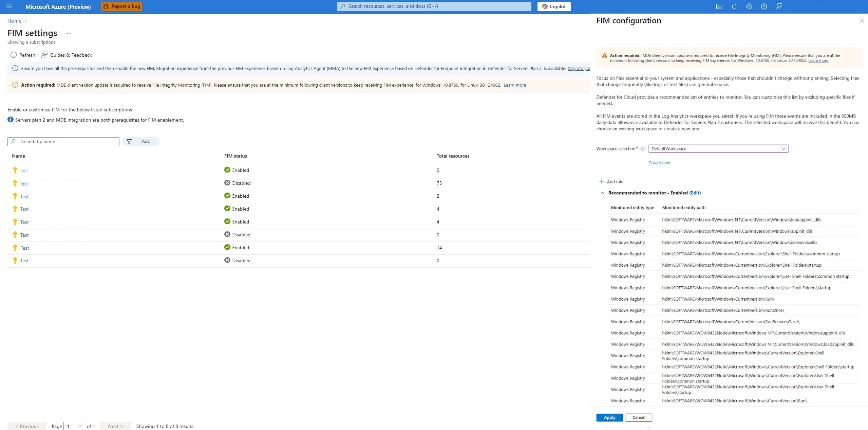
Task: Open the feedback icon in top bar
Action: click(779, 6)
